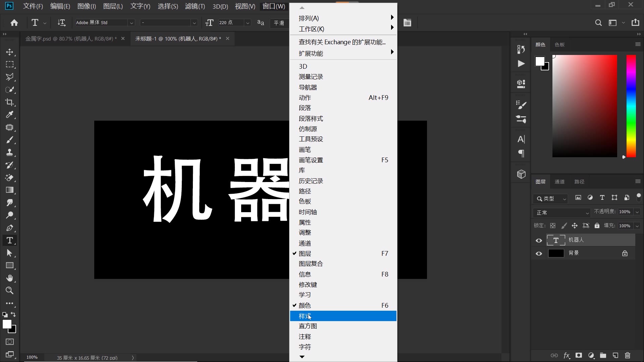Viewport: 644px width, 362px height.
Task: Click the 100% zoom level field in status bar
Action: tap(32, 357)
